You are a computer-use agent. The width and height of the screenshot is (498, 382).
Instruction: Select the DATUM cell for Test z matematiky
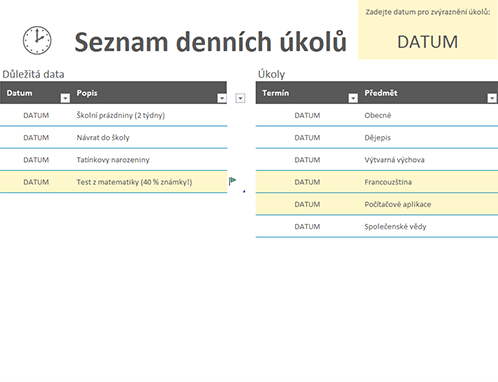click(x=36, y=182)
